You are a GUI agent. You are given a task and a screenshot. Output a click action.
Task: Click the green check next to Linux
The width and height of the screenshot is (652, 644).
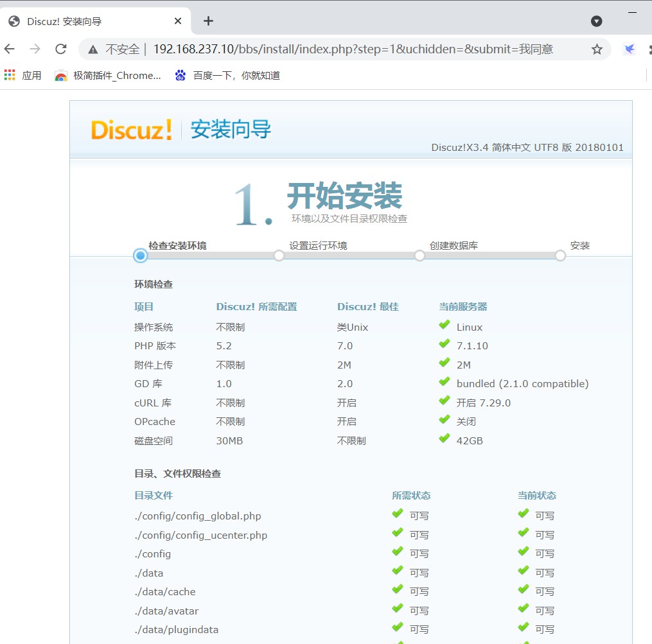click(445, 325)
